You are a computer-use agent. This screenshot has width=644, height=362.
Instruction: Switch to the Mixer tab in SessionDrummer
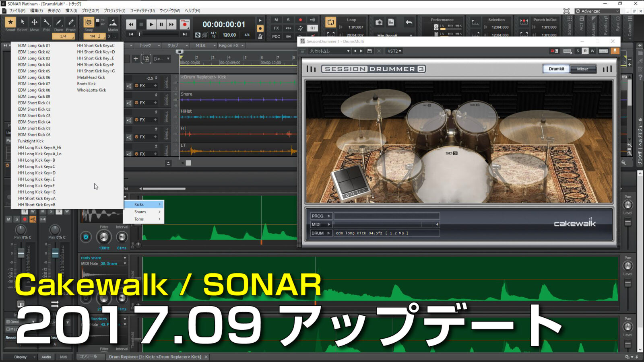(x=583, y=69)
